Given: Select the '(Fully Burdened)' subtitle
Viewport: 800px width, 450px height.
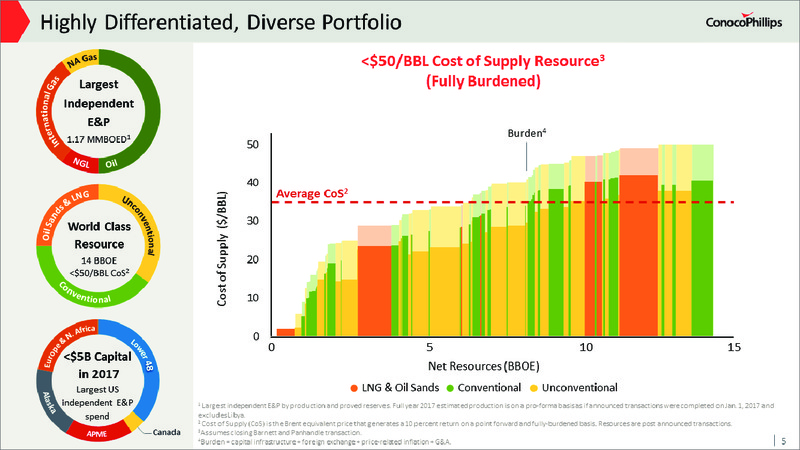Looking at the screenshot, I should (483, 81).
